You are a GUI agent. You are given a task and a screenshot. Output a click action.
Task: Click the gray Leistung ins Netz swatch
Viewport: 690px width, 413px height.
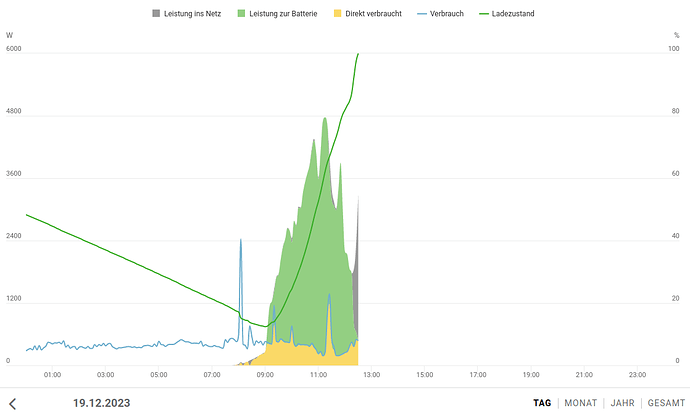156,13
